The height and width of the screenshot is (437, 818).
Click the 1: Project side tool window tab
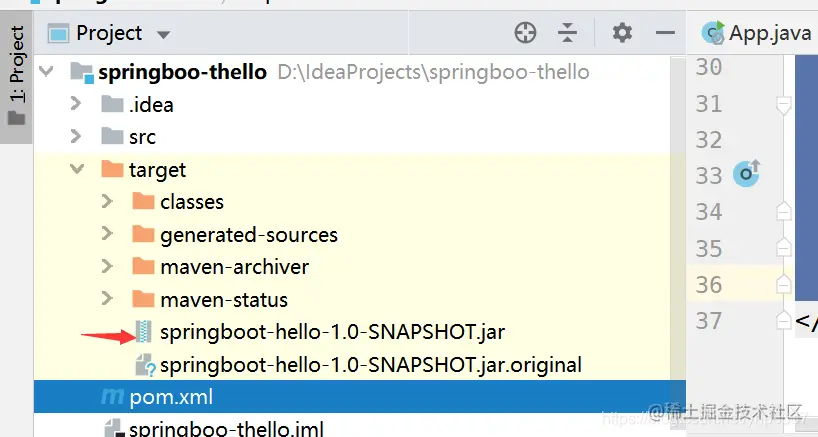16,76
